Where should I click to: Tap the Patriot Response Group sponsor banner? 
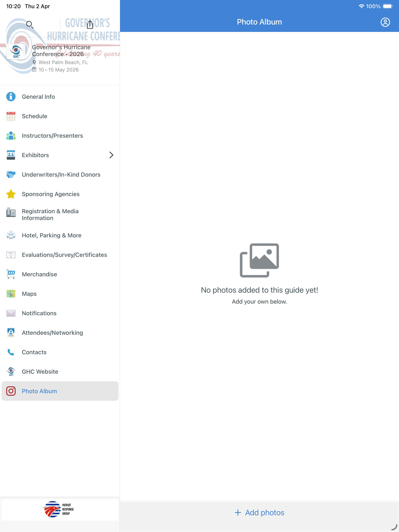coord(60,510)
